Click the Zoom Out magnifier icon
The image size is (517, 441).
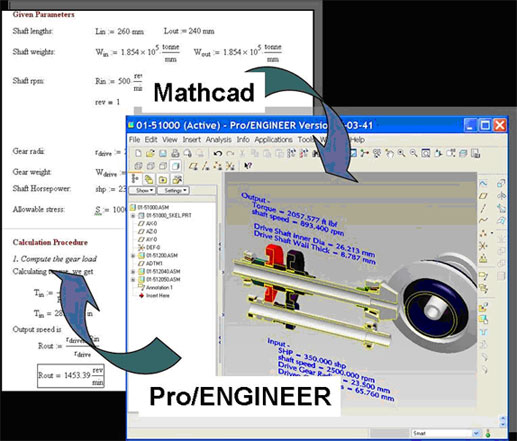pyautogui.click(x=413, y=153)
